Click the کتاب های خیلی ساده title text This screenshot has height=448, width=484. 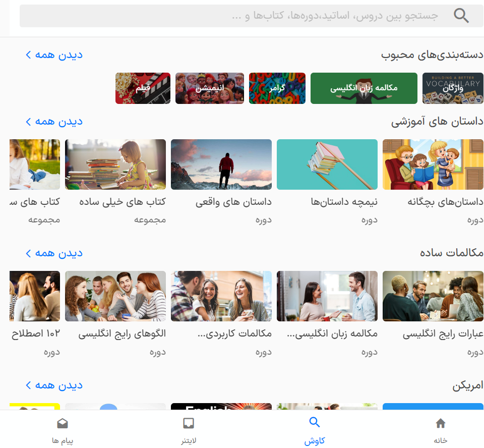(122, 202)
